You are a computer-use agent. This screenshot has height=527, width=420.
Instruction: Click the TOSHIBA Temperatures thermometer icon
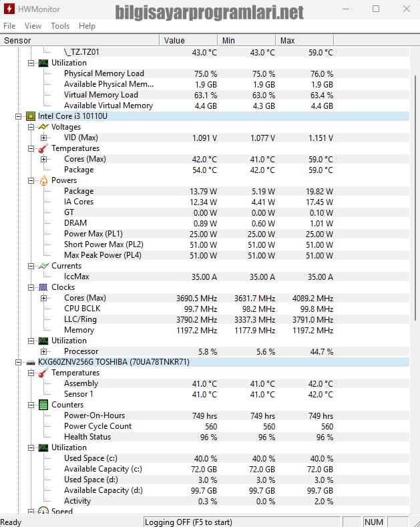(43, 373)
